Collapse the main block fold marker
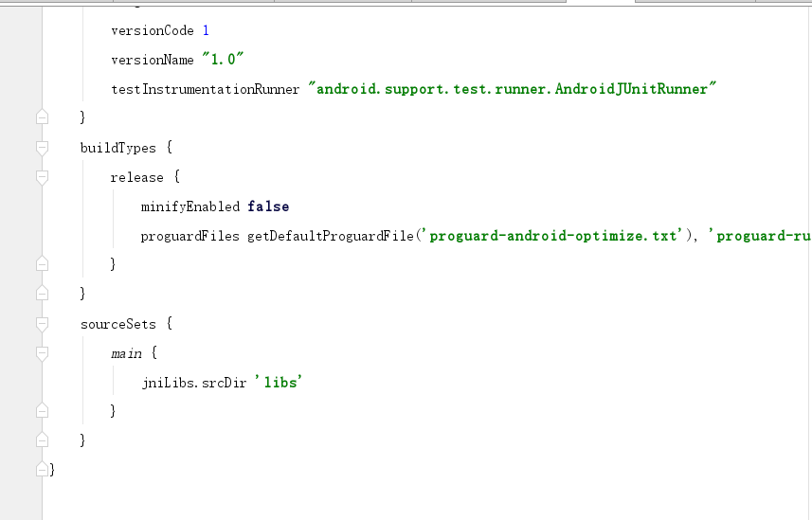 pos(43,353)
